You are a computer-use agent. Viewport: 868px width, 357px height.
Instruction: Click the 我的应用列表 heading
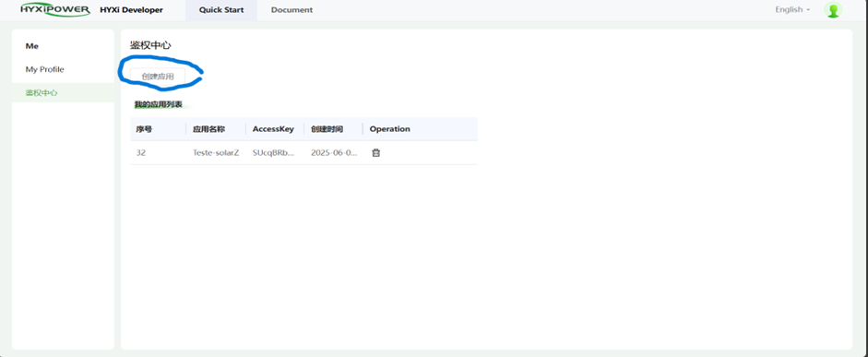coord(159,104)
